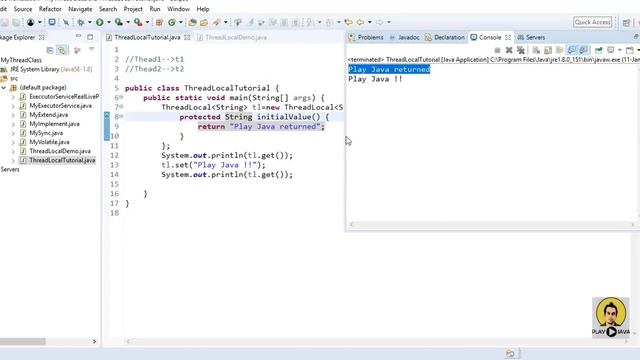
Task: Open the Help menu
Action: coord(203,9)
